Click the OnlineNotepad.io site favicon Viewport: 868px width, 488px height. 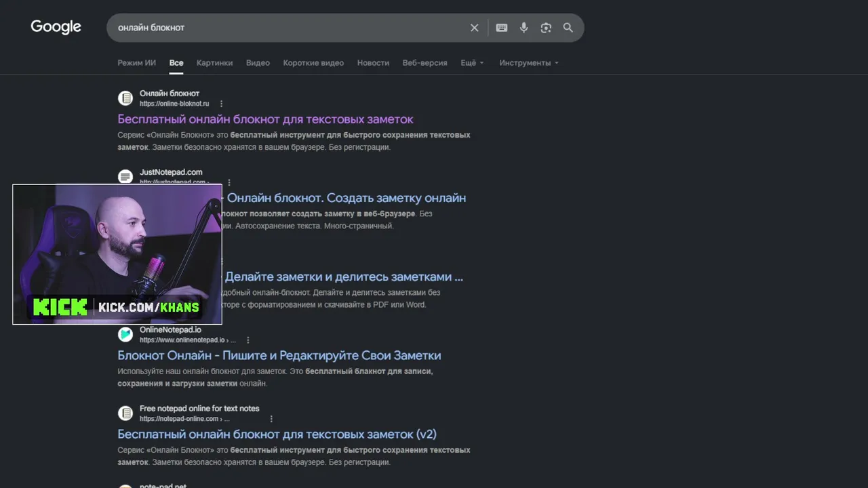[125, 334]
